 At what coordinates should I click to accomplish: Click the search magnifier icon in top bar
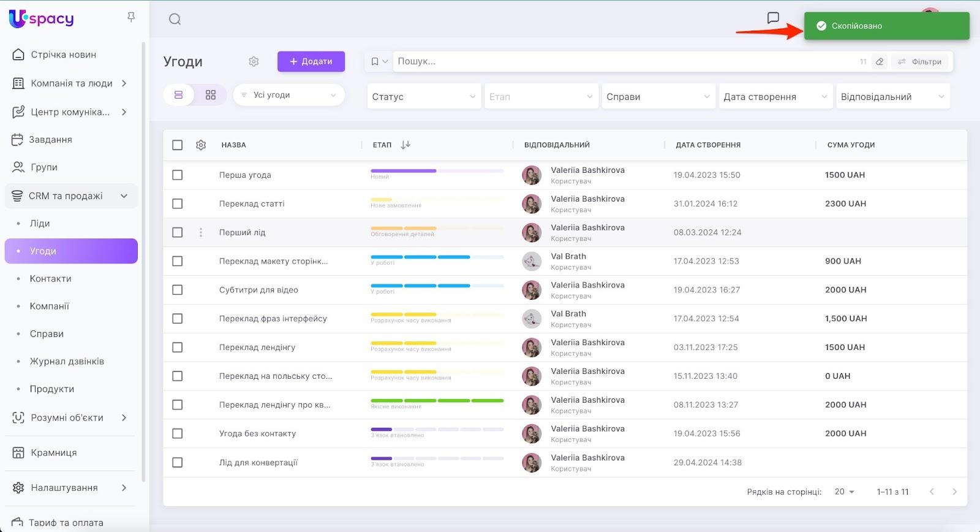[175, 19]
